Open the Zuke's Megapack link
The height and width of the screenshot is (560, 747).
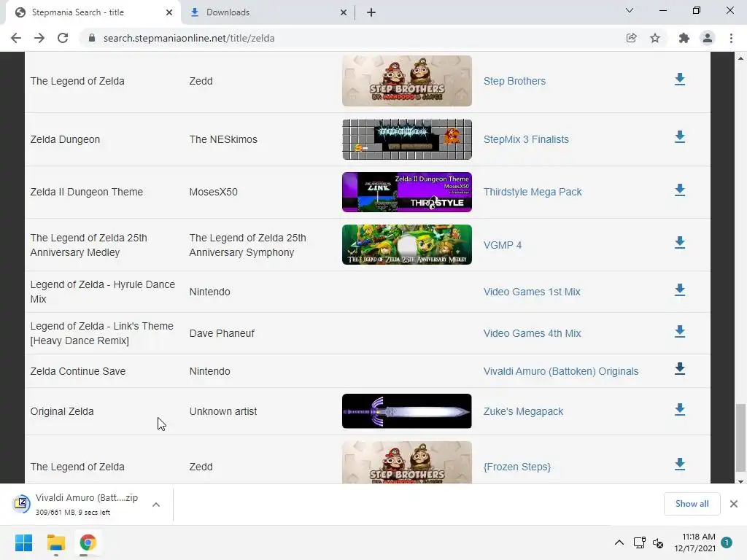[523, 411]
